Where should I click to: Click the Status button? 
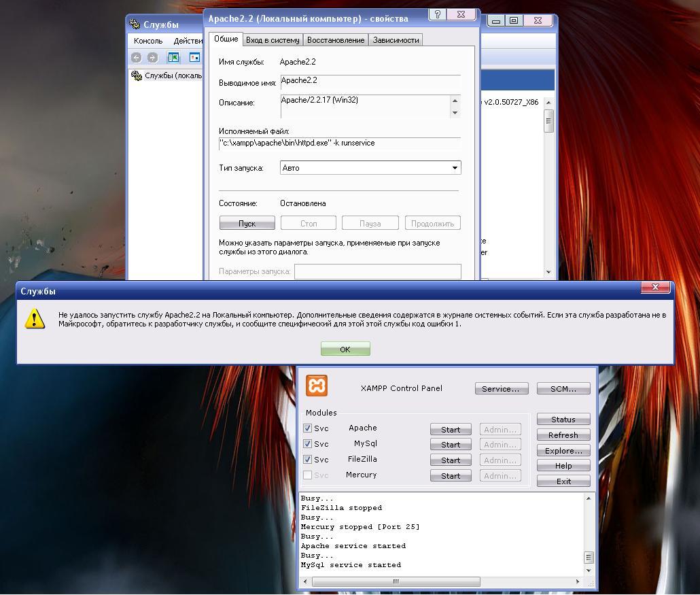563,419
